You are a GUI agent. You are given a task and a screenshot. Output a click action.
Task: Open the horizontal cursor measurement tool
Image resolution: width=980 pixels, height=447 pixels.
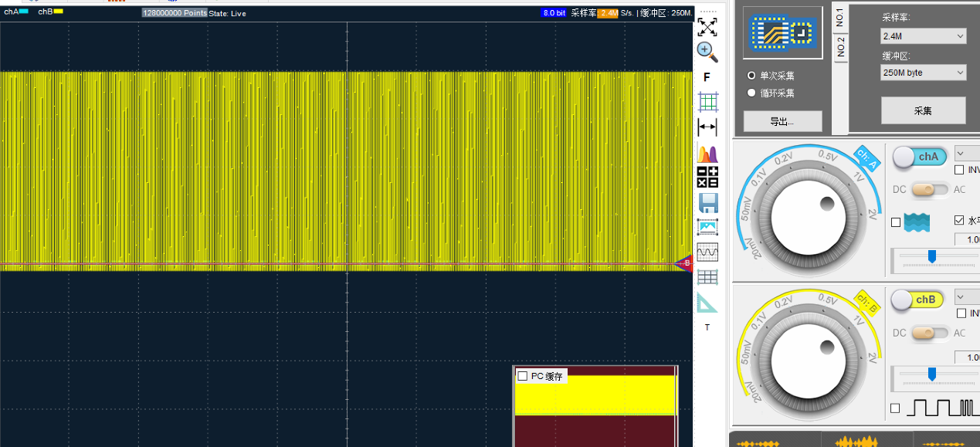pos(707,127)
